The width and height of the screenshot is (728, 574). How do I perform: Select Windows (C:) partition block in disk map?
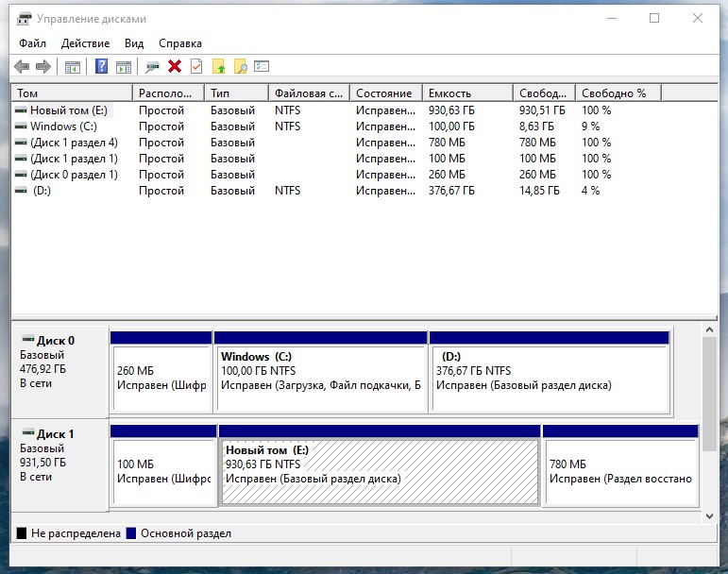click(x=321, y=371)
